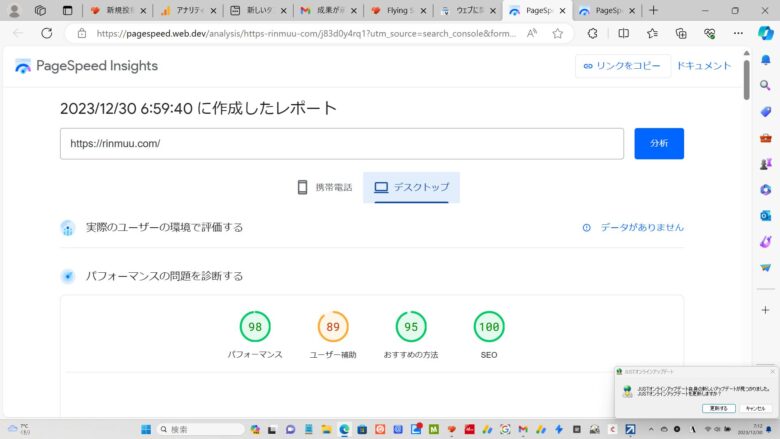Click the performance score 98 gauge
This screenshot has width=780, height=439.
(255, 326)
